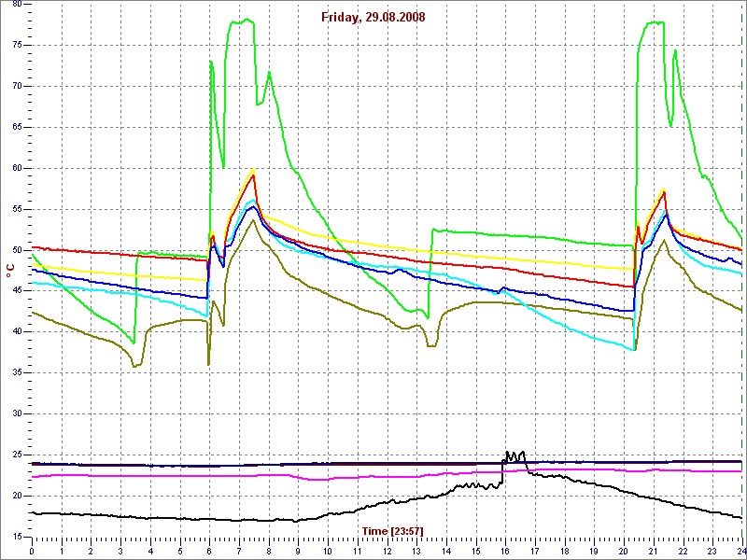The height and width of the screenshot is (560, 747).
Task: Click temperature axis label 30
Action: (x=15, y=414)
